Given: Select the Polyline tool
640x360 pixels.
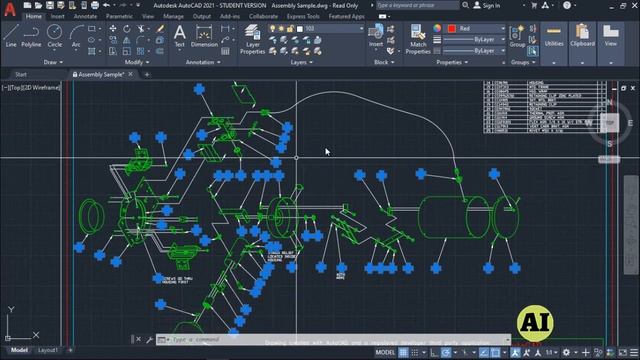Looking at the screenshot, I should coord(31,36).
